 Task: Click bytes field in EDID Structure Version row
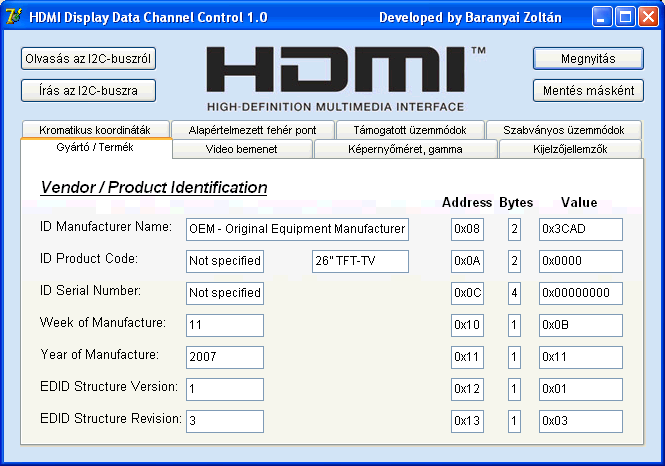514,389
